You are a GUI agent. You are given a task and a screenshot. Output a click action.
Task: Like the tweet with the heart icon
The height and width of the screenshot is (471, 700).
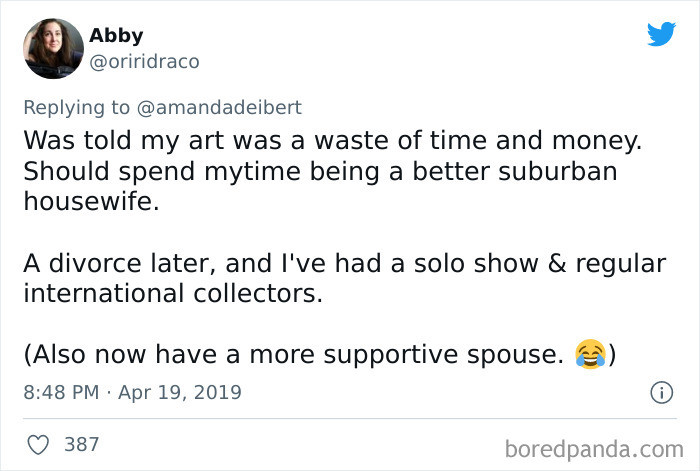coord(37,443)
